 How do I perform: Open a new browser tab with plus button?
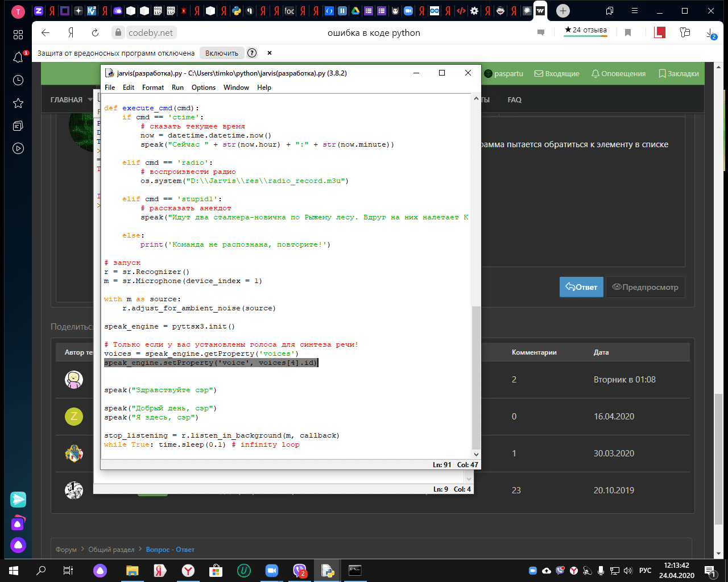(x=562, y=11)
